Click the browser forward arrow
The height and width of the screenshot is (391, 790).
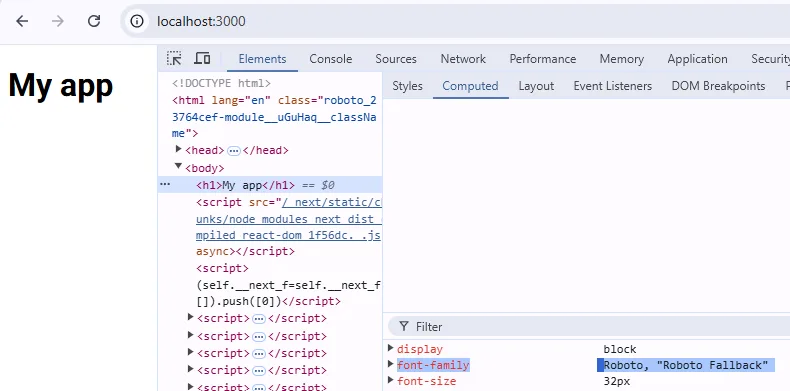click(x=58, y=21)
